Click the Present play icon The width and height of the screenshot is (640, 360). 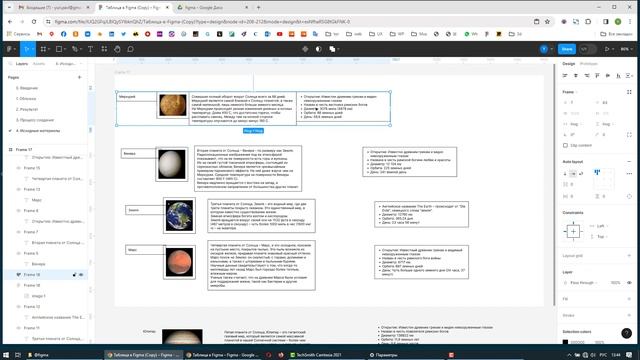pyautogui.click(x=607, y=49)
